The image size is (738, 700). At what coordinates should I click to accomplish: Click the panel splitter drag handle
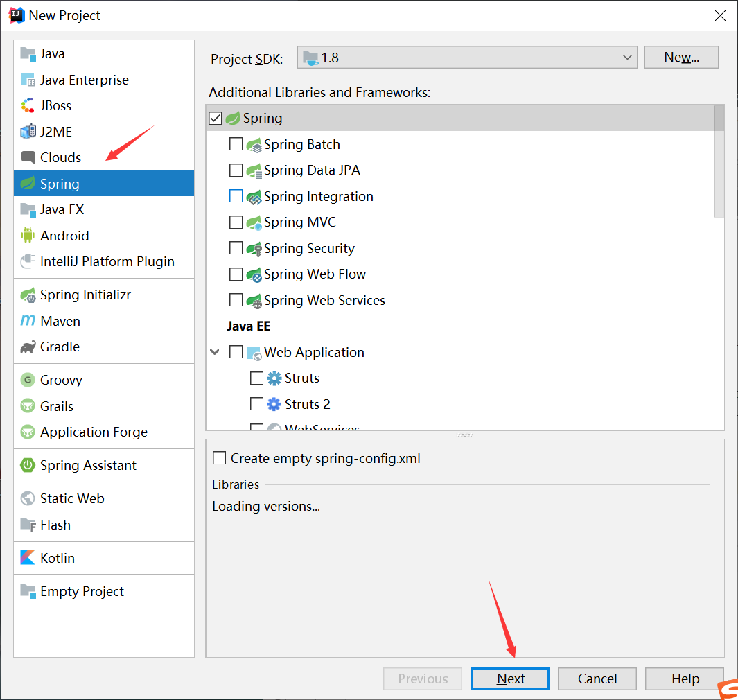click(465, 435)
